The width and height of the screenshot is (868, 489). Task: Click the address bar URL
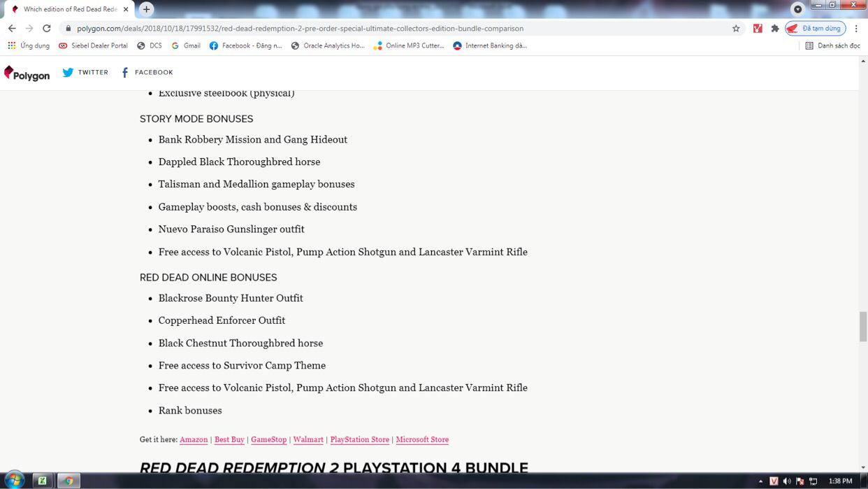click(x=301, y=29)
